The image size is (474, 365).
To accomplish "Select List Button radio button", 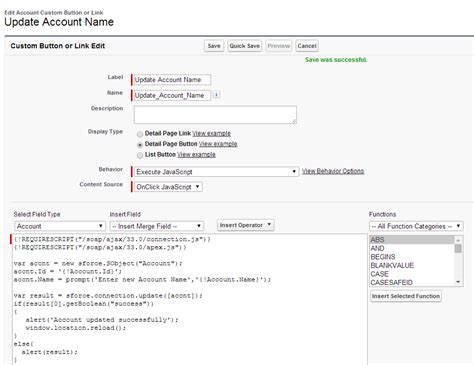I will [140, 155].
